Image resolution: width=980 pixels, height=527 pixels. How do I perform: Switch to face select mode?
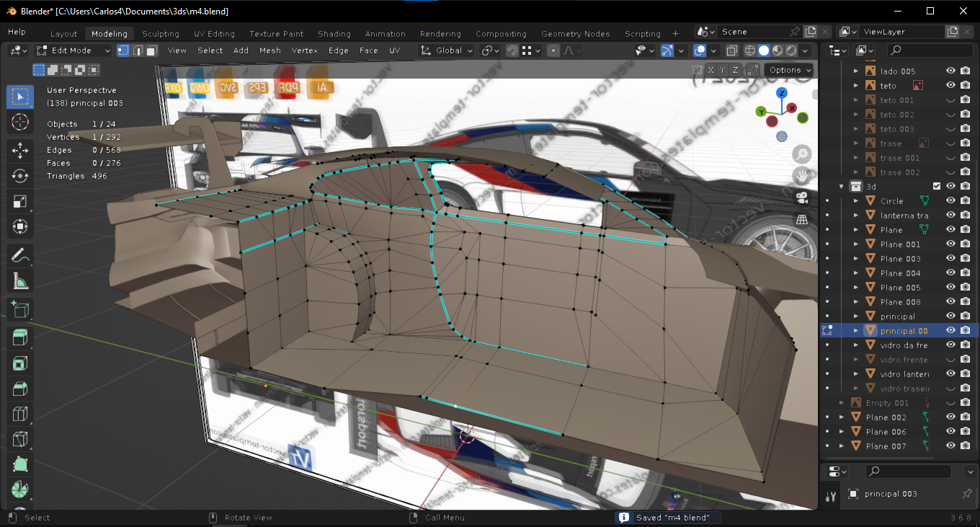[151, 50]
